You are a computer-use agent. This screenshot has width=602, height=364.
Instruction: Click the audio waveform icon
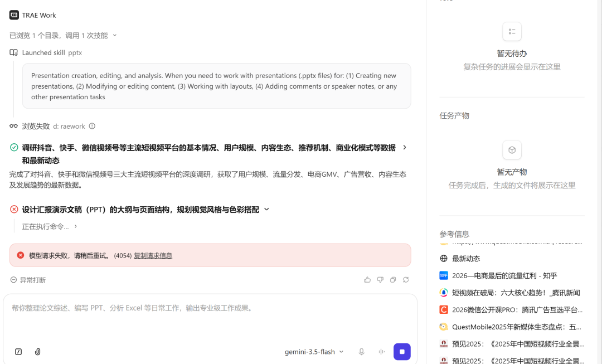click(382, 352)
